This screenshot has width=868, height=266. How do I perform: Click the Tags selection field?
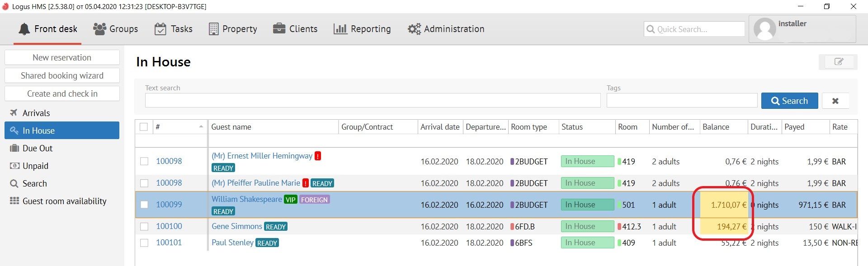681,100
